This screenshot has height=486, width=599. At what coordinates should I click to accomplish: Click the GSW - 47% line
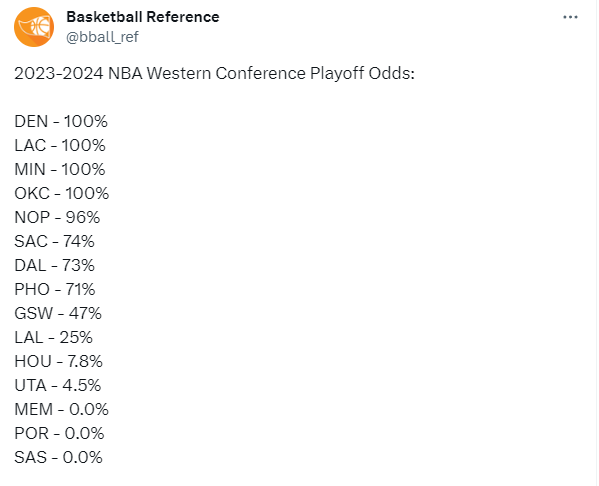(x=58, y=314)
